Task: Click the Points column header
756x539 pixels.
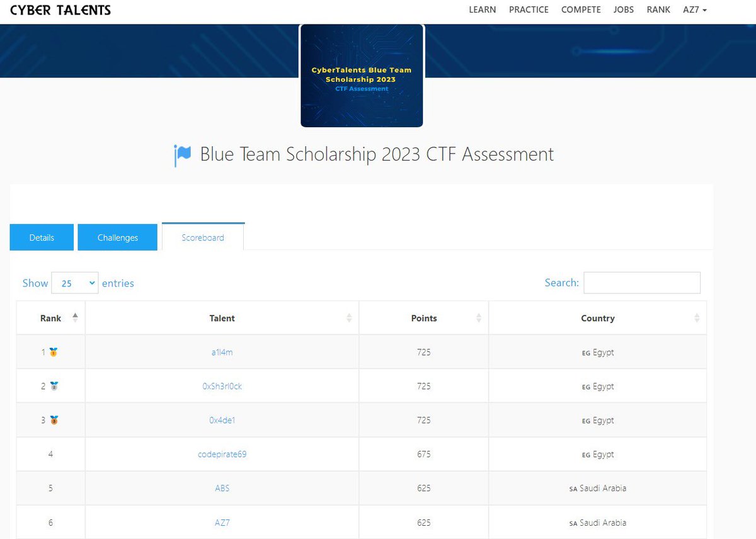Action: [x=424, y=318]
